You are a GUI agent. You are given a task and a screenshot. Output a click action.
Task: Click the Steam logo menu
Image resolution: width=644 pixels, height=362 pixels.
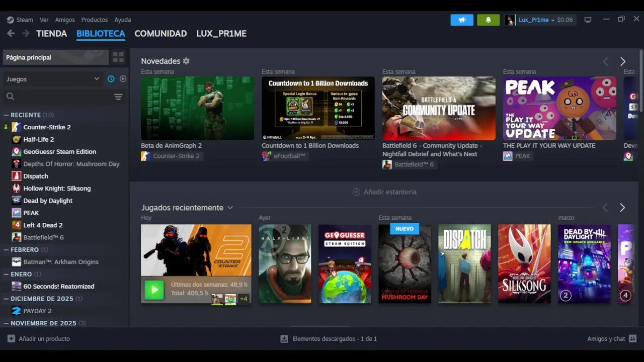coord(10,20)
